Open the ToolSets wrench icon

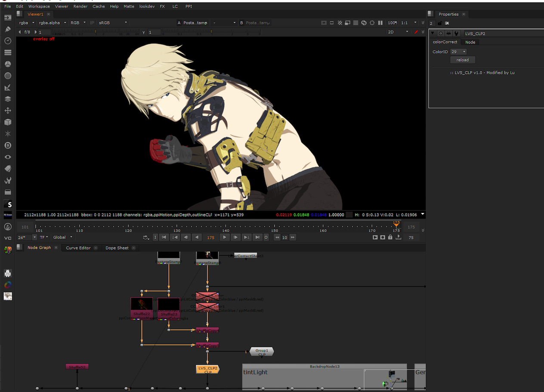(8, 180)
